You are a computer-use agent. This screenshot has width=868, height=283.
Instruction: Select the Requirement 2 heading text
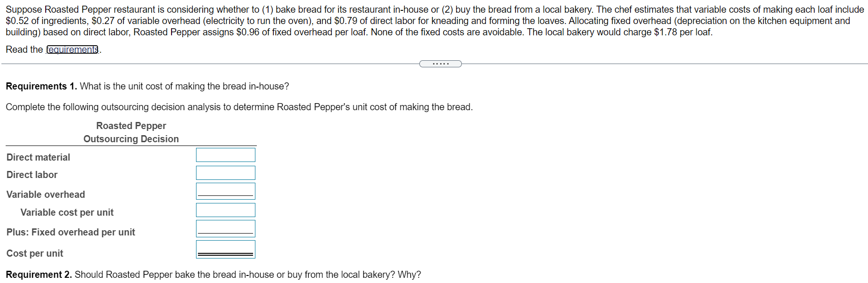point(38,275)
